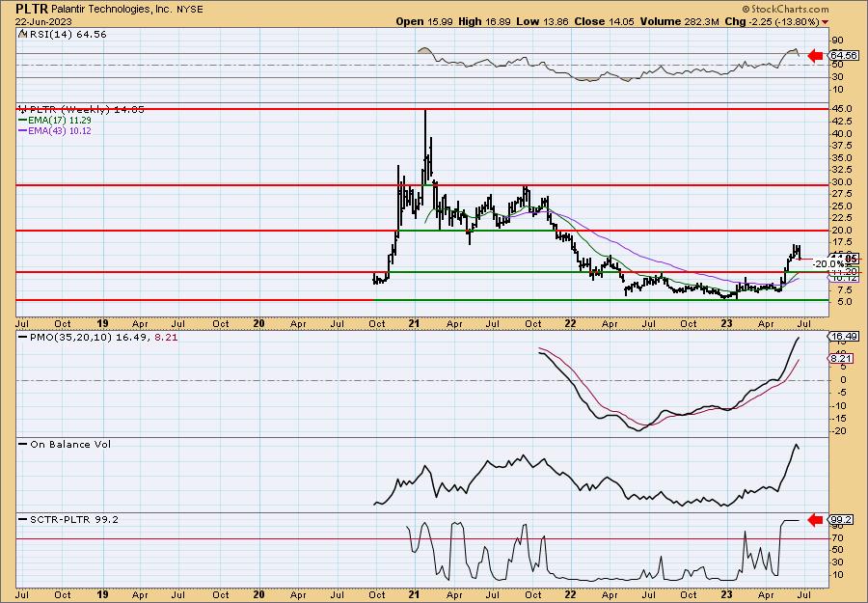Click the bar-style icon beside the PLTR (Weekly) legend
The image size is (868, 603).
[23, 109]
